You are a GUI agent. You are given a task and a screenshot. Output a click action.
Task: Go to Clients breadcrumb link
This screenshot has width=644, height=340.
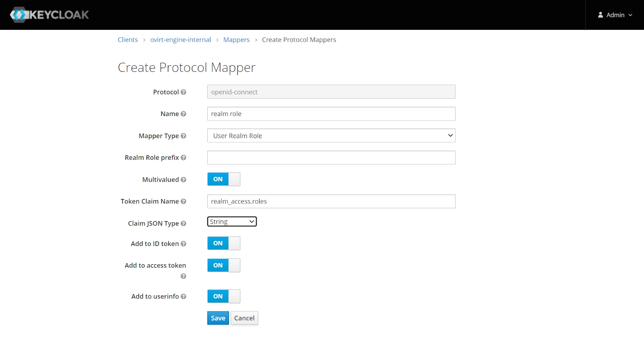click(x=128, y=40)
